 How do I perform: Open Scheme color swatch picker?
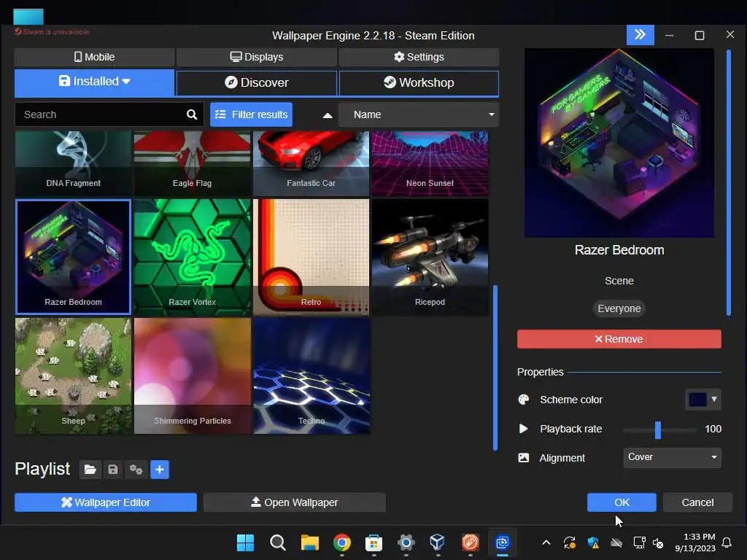703,400
